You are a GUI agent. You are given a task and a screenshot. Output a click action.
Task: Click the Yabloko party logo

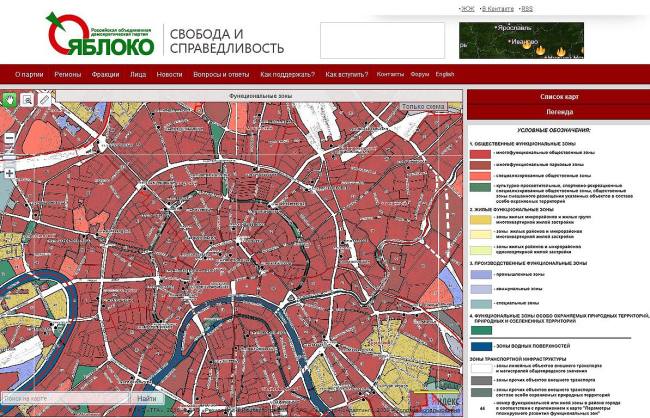tap(100, 35)
